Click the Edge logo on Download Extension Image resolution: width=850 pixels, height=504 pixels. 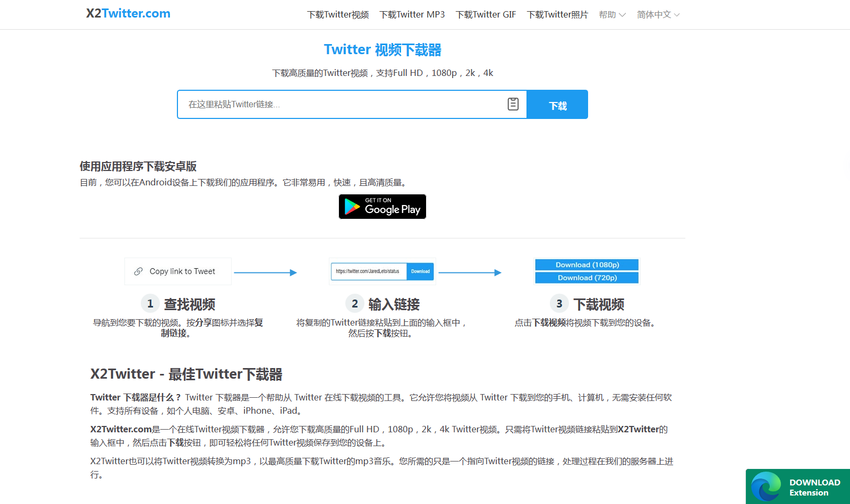[x=766, y=487]
